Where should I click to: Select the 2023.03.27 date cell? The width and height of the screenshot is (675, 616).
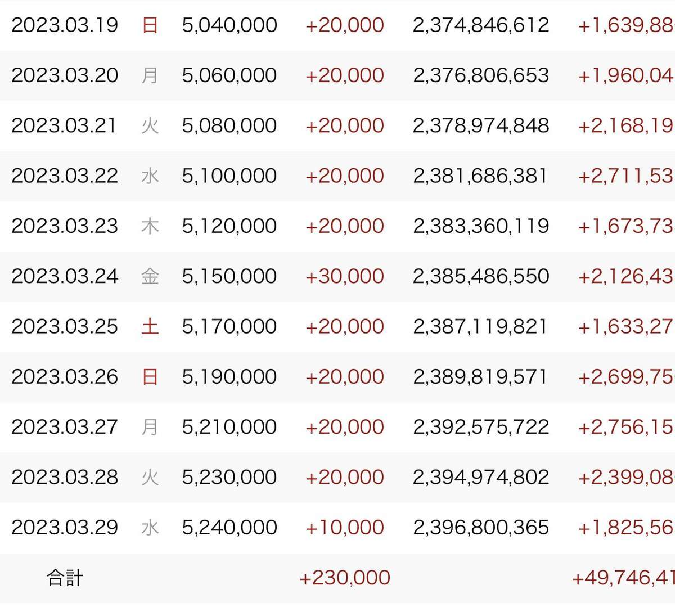point(65,427)
